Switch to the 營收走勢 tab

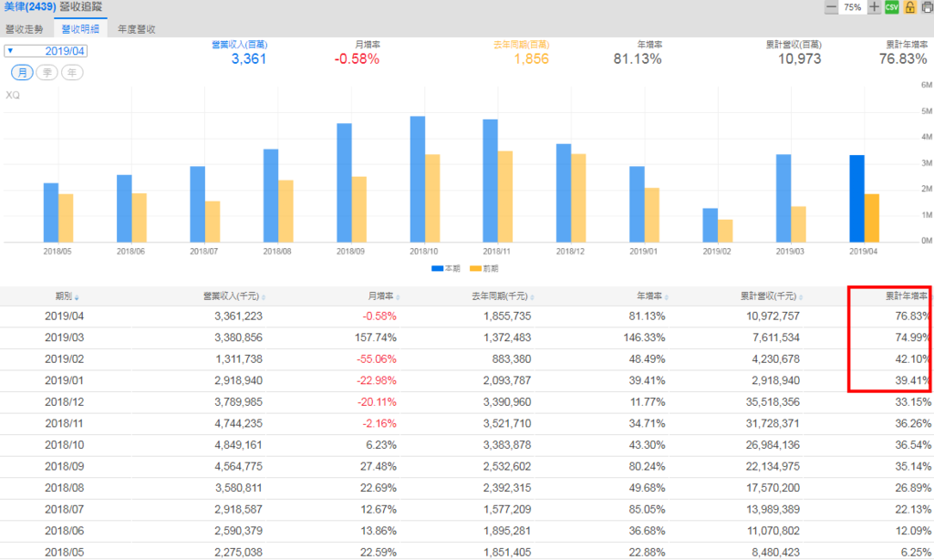25,29
